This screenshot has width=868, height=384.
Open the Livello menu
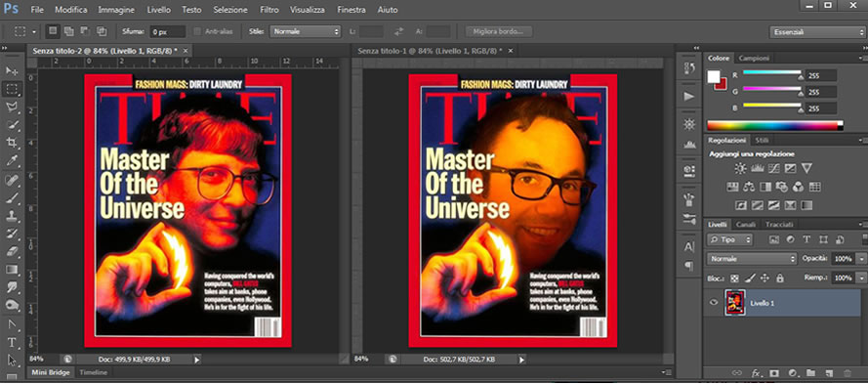point(159,10)
